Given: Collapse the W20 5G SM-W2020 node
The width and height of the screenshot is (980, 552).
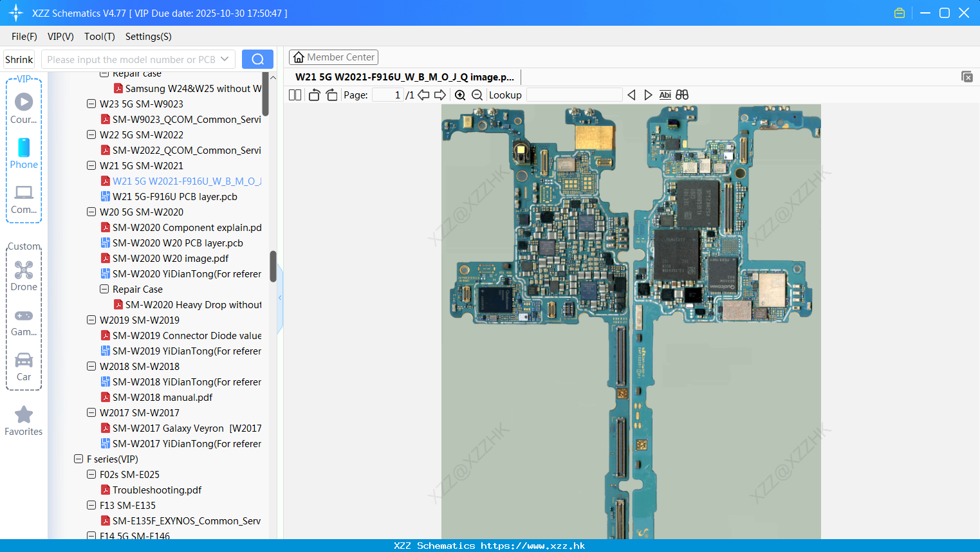Looking at the screenshot, I should [91, 212].
